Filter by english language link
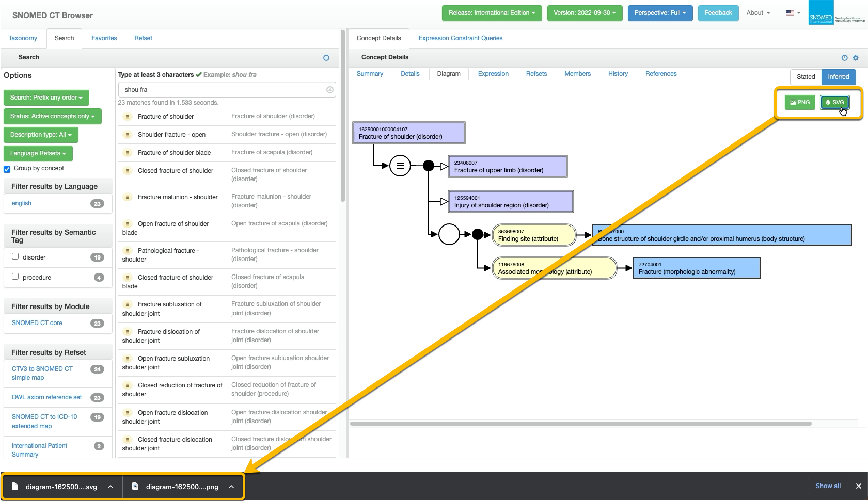The image size is (868, 501). tap(22, 203)
